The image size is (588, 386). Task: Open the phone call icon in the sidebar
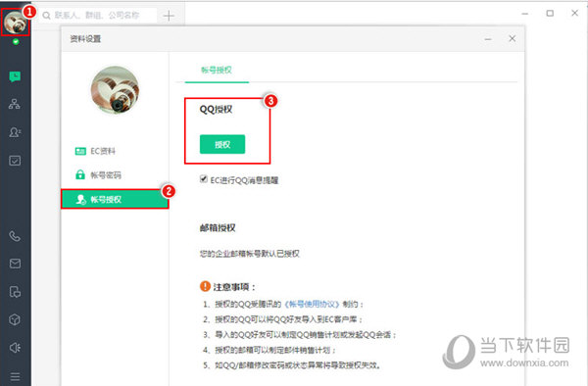(x=15, y=236)
